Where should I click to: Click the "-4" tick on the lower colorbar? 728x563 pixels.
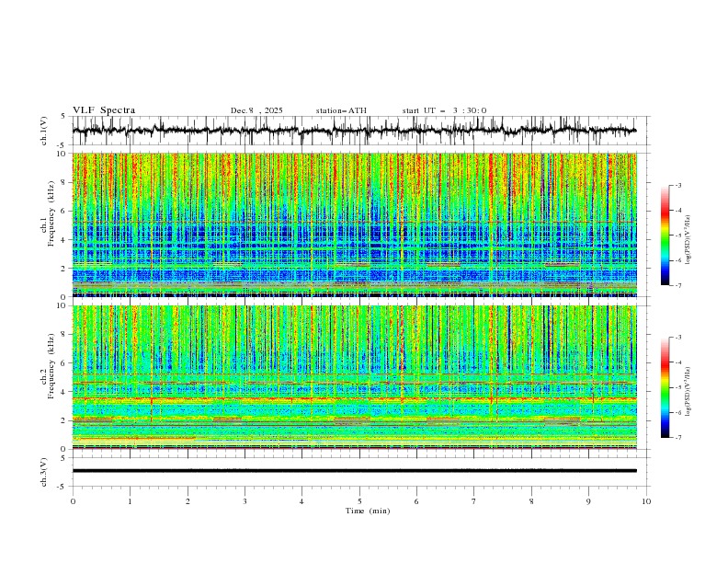coord(677,362)
